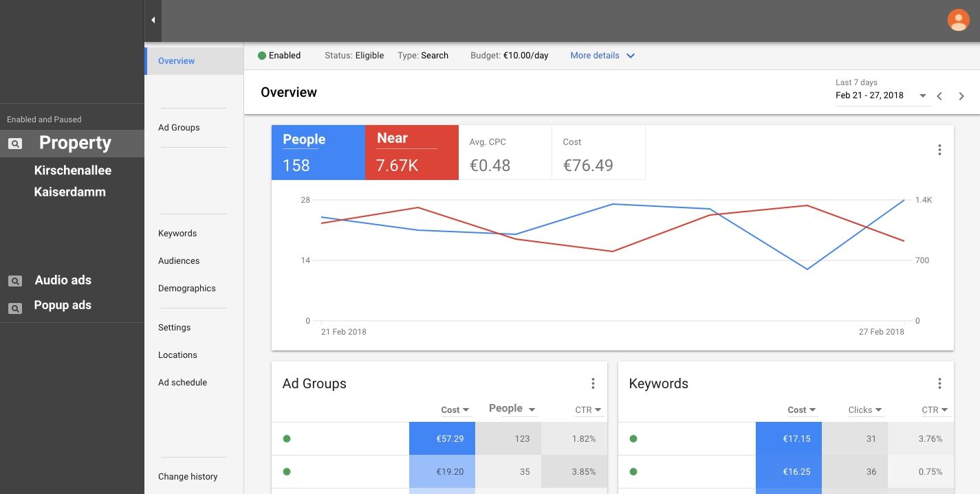Select the Audio ads campaign

[63, 280]
